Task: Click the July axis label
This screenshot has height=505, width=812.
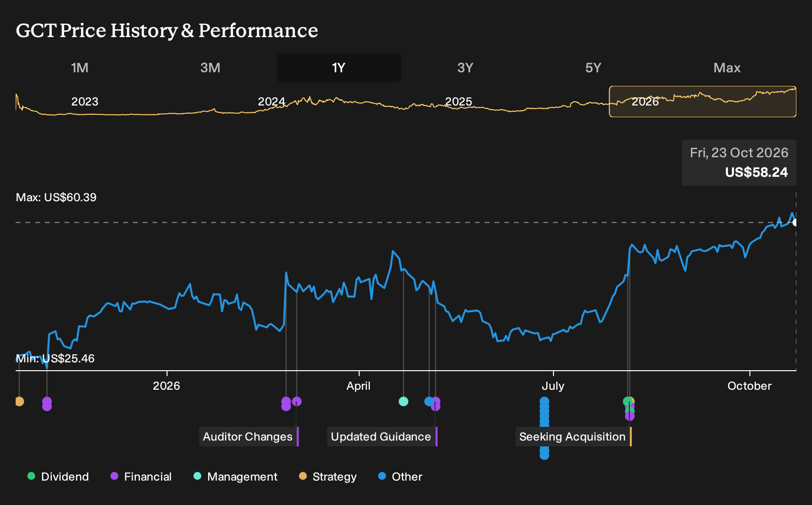Action: (553, 386)
